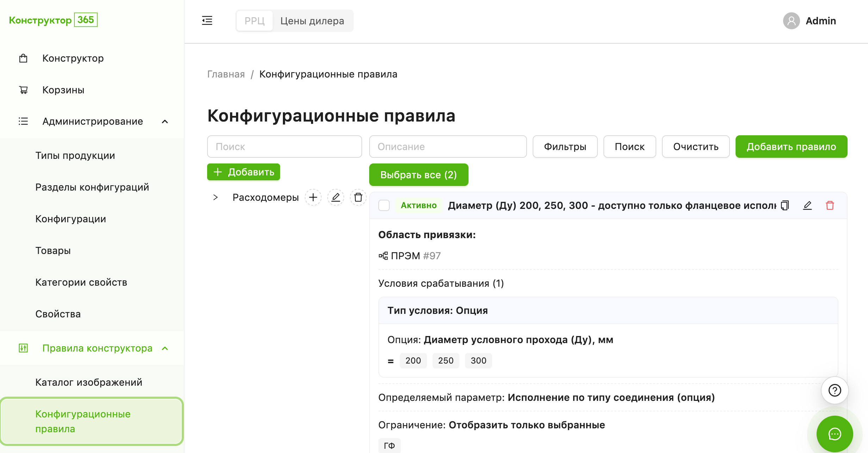868x453 pixels.
Task: Go to Разделы конфигураций
Action: pos(92,187)
